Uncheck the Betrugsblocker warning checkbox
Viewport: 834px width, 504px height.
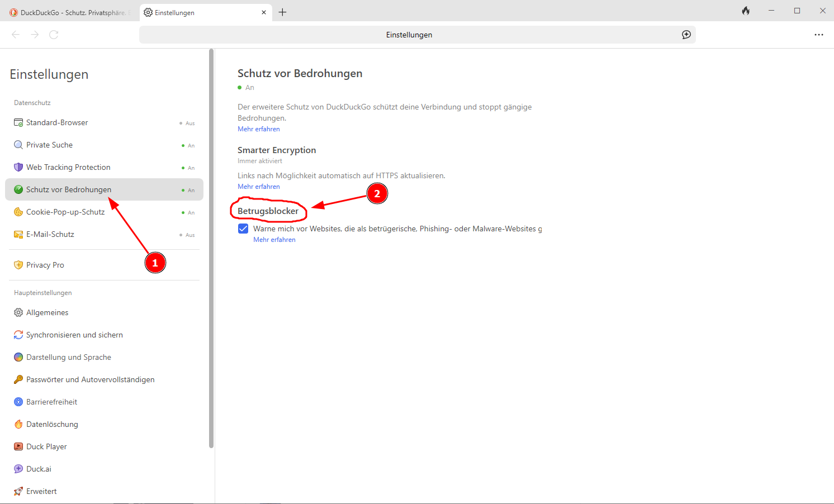click(243, 229)
